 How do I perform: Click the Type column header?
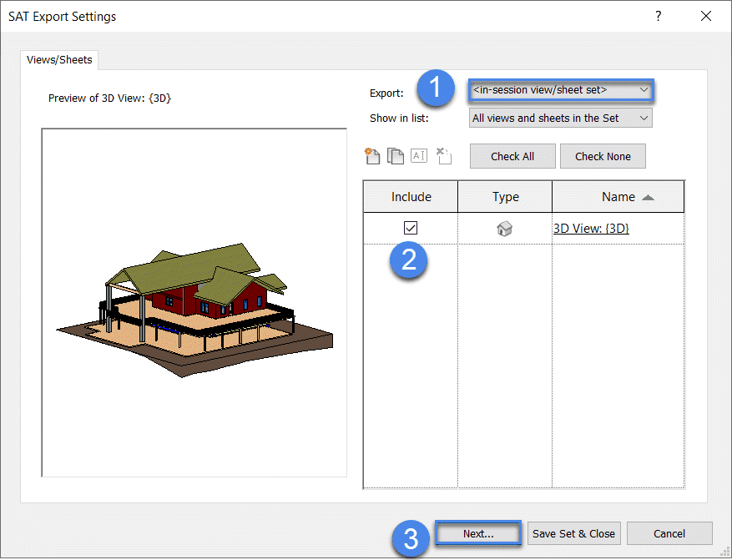tap(505, 197)
